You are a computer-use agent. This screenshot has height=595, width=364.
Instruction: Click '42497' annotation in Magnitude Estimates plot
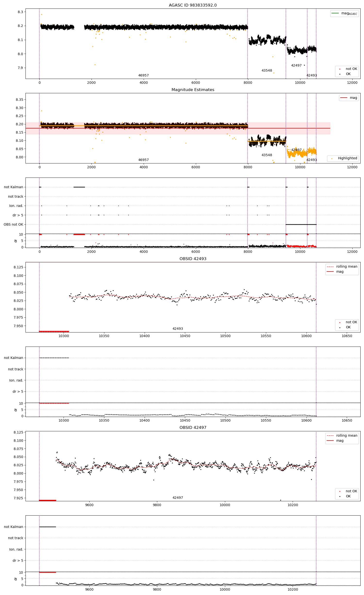pos(296,150)
